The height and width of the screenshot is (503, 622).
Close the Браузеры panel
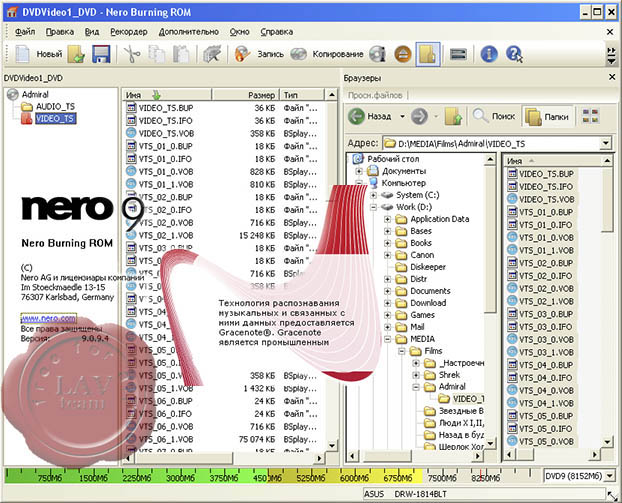612,77
